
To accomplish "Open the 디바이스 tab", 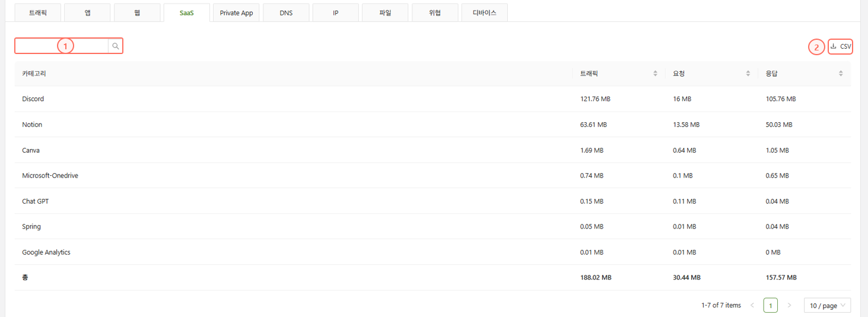I will pos(484,12).
